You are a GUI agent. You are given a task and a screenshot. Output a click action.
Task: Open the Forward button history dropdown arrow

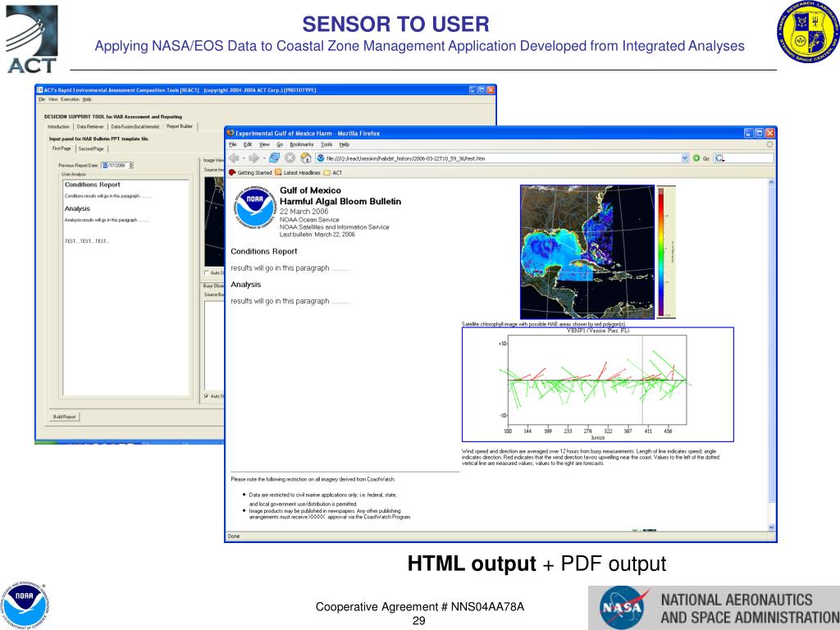pyautogui.click(x=263, y=158)
